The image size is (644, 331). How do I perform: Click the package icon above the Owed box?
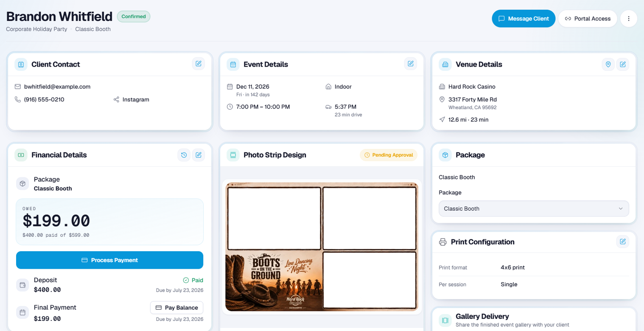(x=22, y=184)
